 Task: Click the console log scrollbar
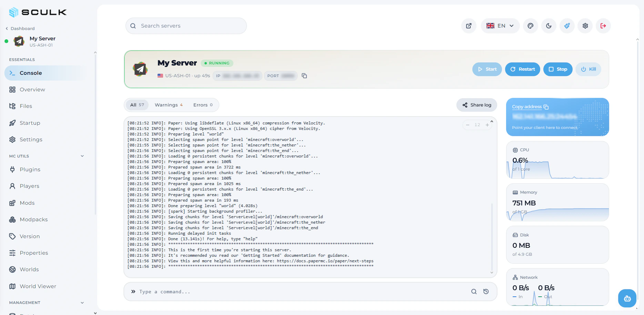coord(492,238)
